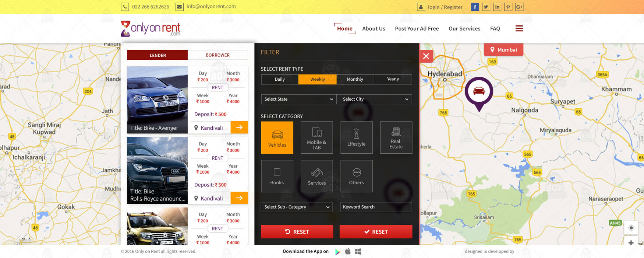Click the Facebook icon in header
The width and height of the screenshot is (644, 258).
475,7
